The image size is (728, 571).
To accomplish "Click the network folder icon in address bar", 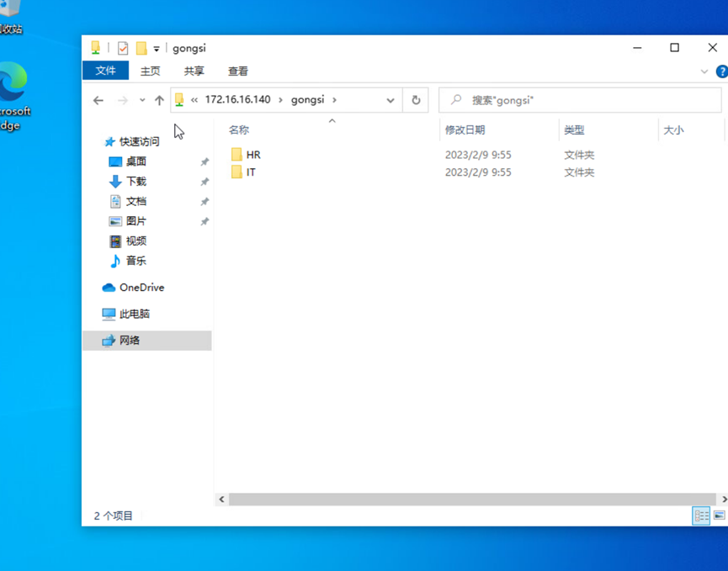I will click(x=179, y=99).
